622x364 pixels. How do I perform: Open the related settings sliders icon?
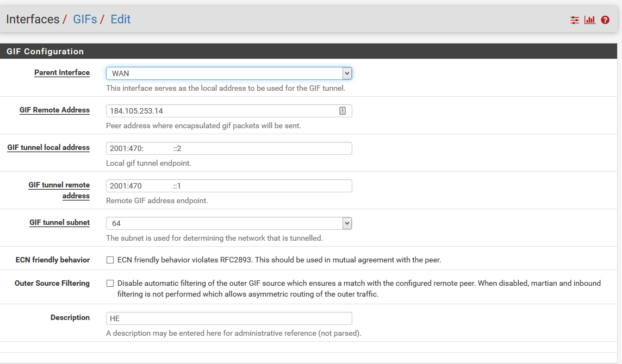(575, 20)
